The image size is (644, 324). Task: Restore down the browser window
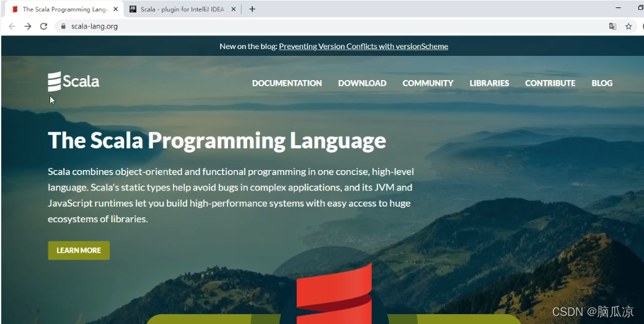pyautogui.click(x=641, y=8)
